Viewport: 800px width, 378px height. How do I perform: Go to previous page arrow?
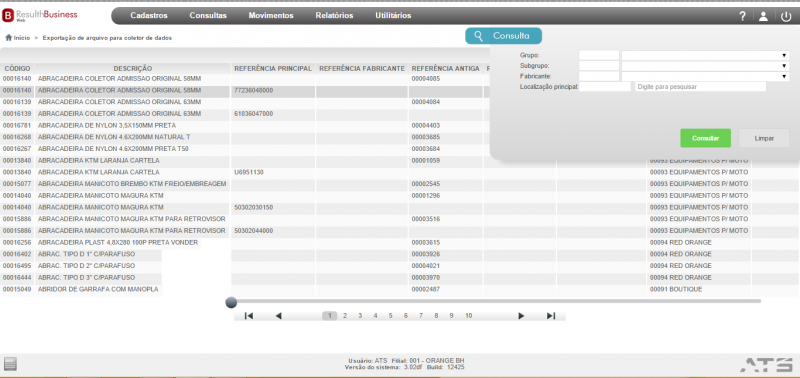[279, 316]
